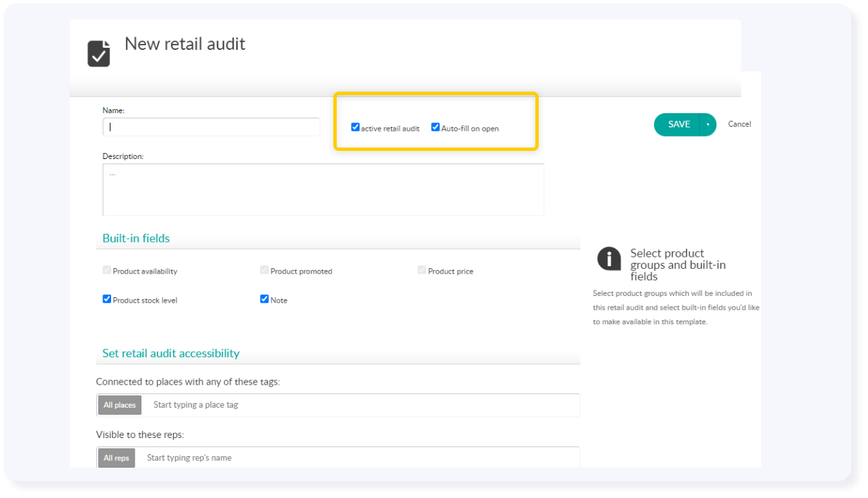The image size is (868, 498).
Task: Open the SAVE button dropdown arrow
Action: point(708,125)
